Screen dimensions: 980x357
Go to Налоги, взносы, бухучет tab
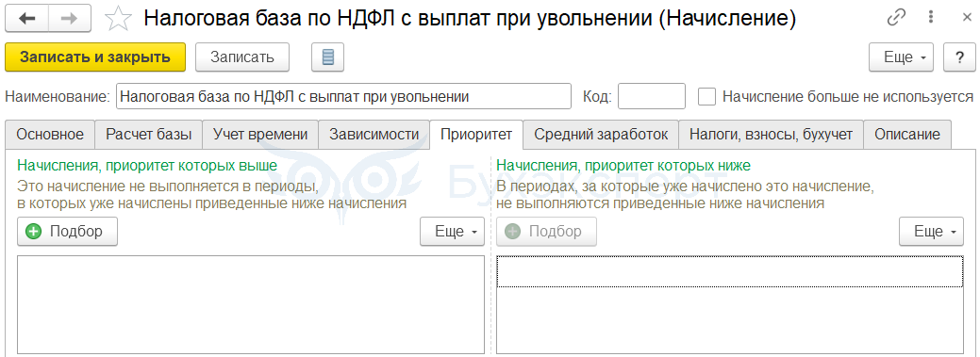coord(771,134)
